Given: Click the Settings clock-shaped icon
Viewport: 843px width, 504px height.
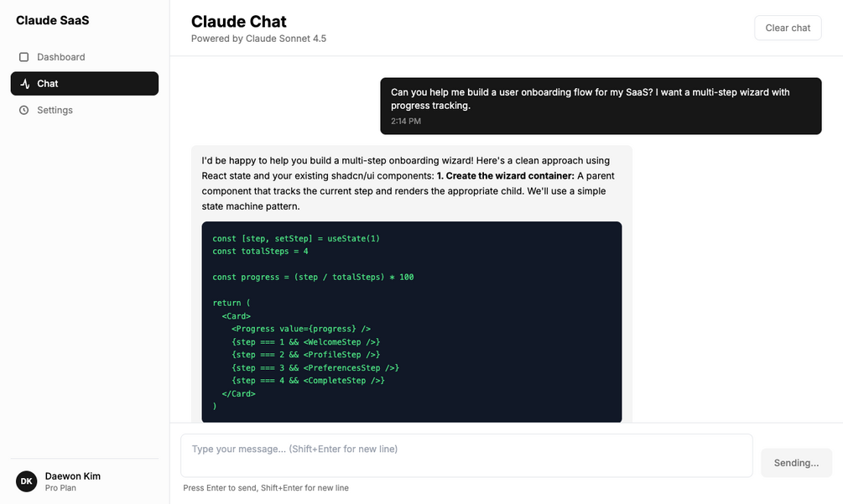Looking at the screenshot, I should [x=23, y=110].
